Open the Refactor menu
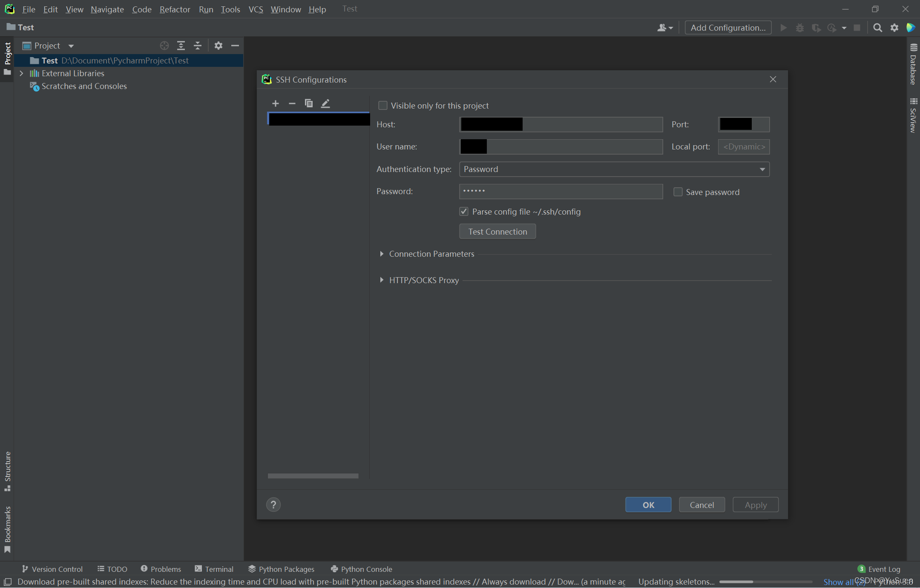 click(x=175, y=9)
